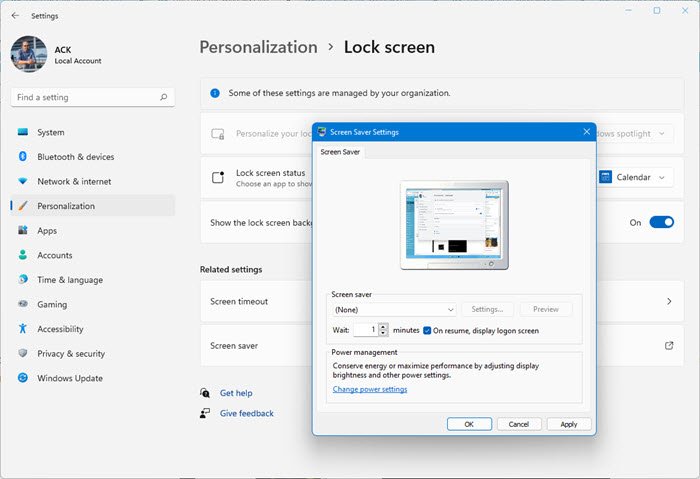Screen dimensions: 700x479
Task: Open the Gaming label in sidebar
Action: 52,304
